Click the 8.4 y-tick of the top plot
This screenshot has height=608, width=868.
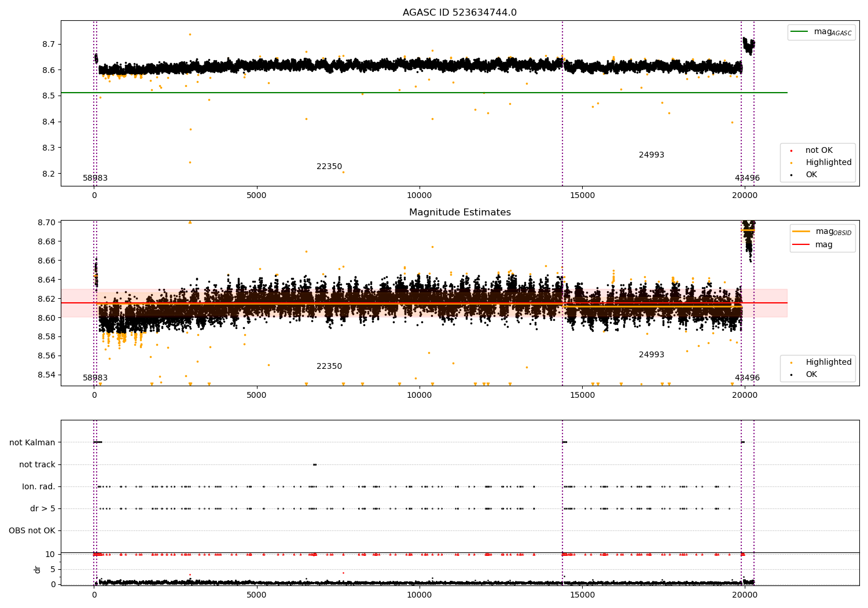click(x=49, y=122)
